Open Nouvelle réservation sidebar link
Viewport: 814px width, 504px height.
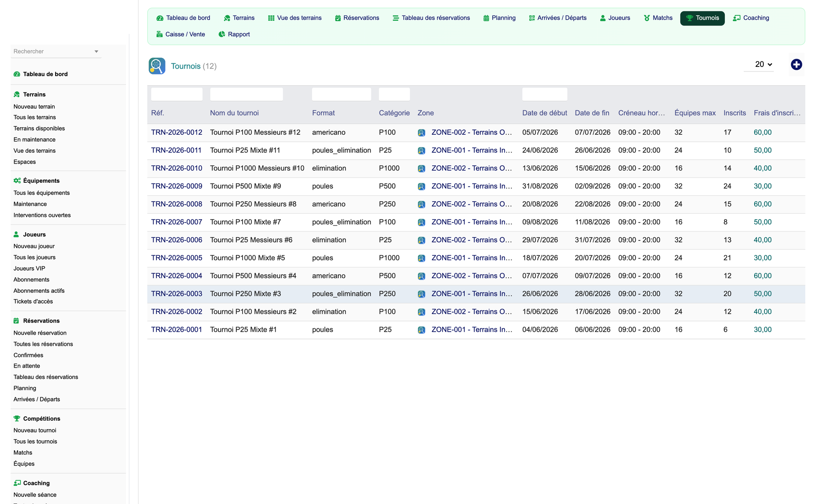(40, 333)
